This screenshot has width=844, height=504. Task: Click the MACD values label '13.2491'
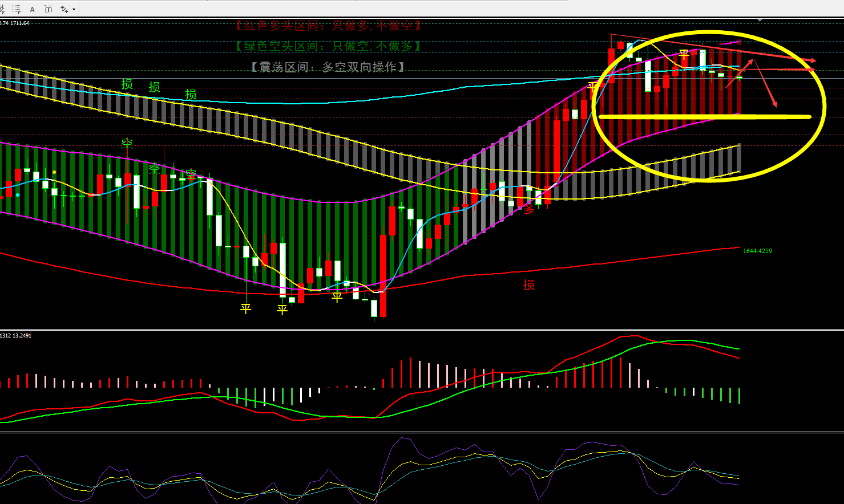[x=22, y=335]
